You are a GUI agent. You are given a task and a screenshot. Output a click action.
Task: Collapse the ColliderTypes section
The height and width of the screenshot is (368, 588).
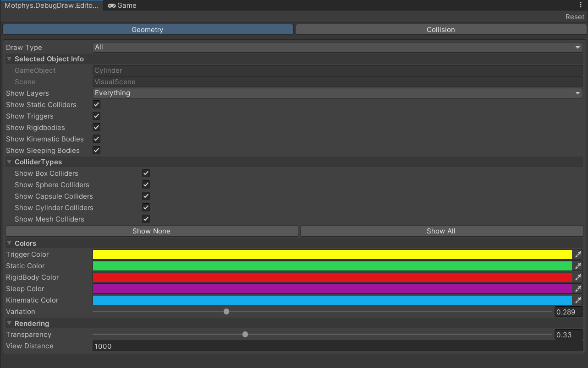(9, 162)
